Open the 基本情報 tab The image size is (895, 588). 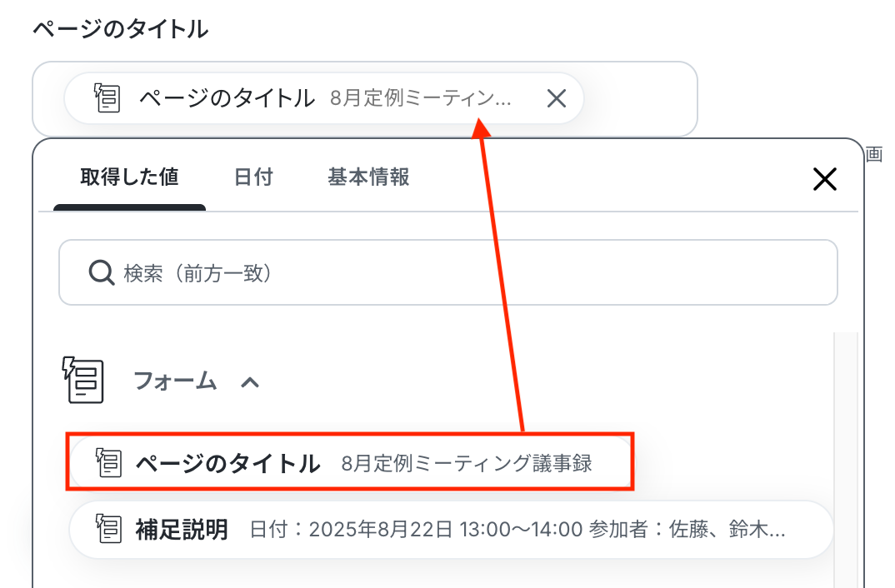(368, 177)
